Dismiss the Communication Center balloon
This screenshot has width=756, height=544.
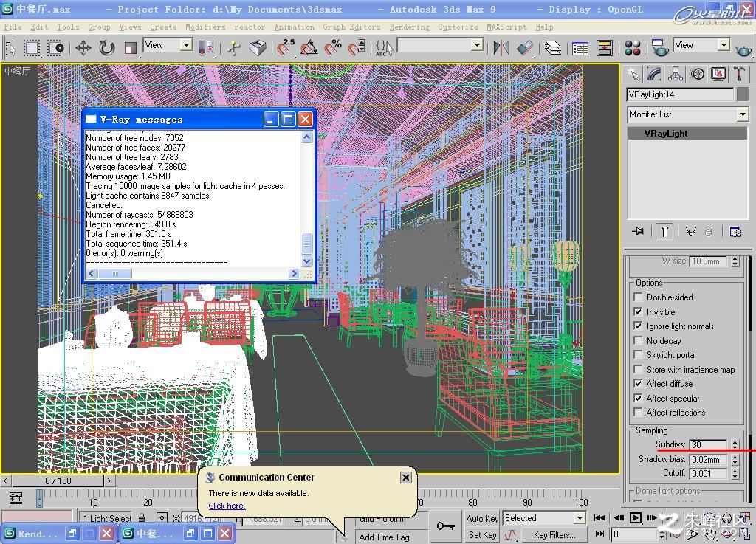point(406,478)
